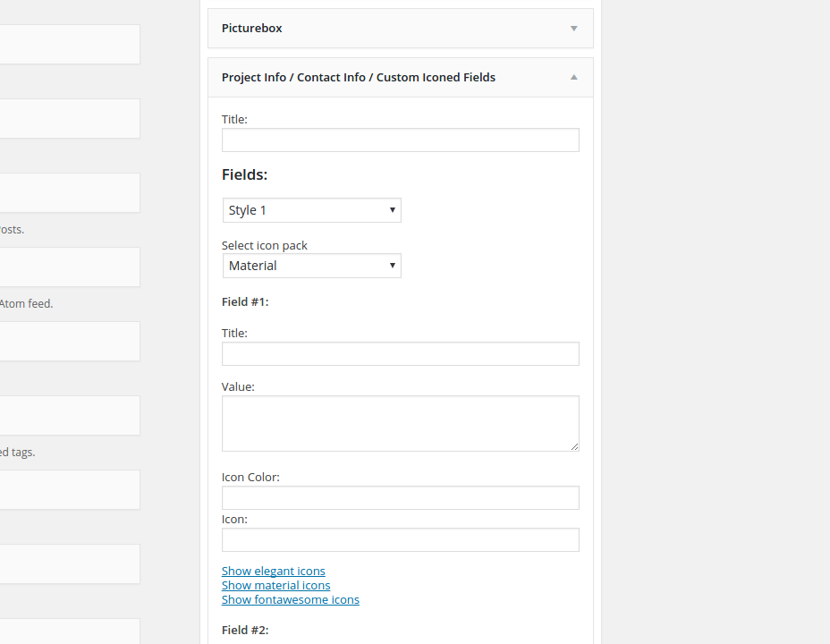Select widget box above the 'ed tags.' text
The image size is (830, 644).
pos(69,415)
